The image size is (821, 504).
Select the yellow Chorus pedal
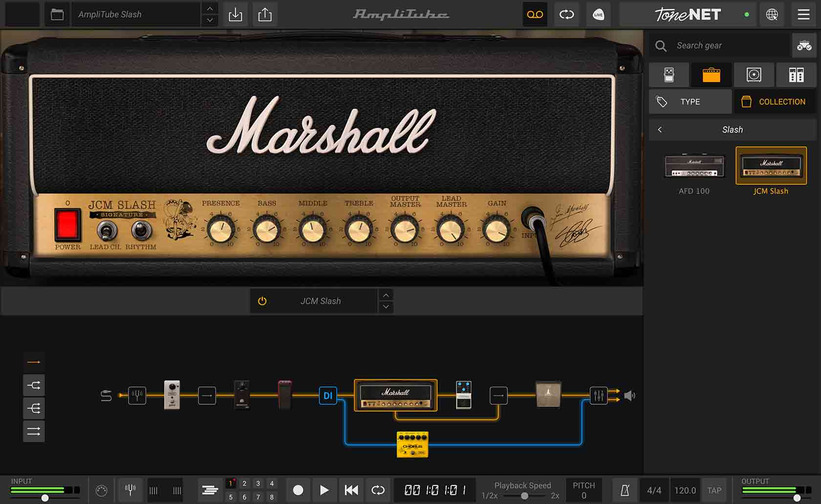pyautogui.click(x=412, y=444)
